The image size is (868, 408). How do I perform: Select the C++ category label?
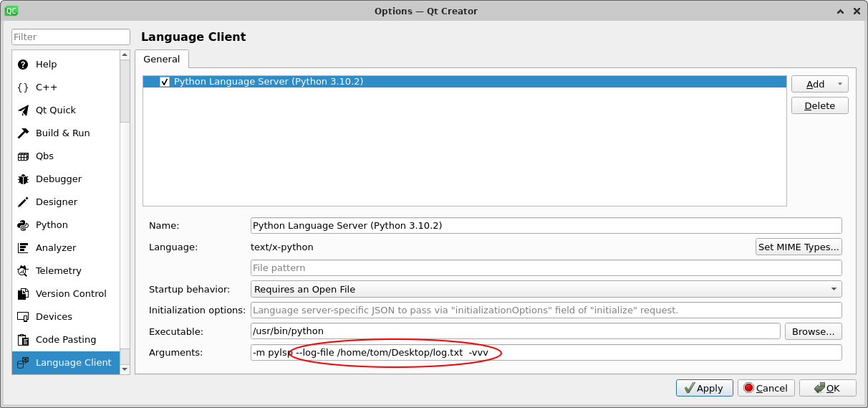click(x=47, y=87)
